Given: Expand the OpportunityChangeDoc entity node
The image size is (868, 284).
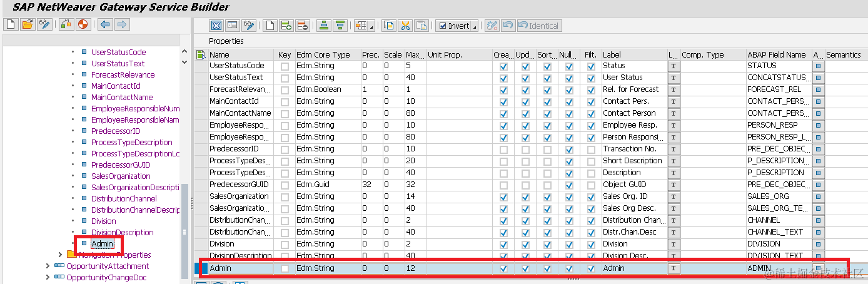Looking at the screenshot, I should tap(48, 277).
